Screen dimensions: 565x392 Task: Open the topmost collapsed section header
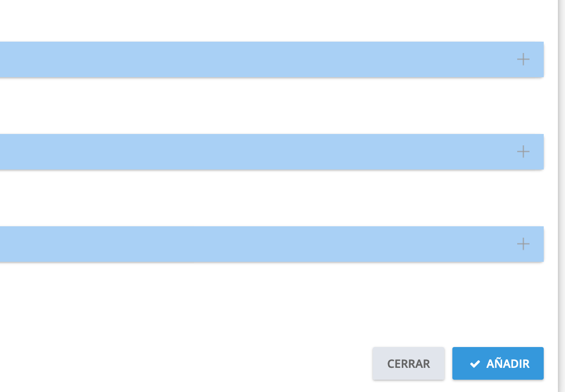pos(189,59)
